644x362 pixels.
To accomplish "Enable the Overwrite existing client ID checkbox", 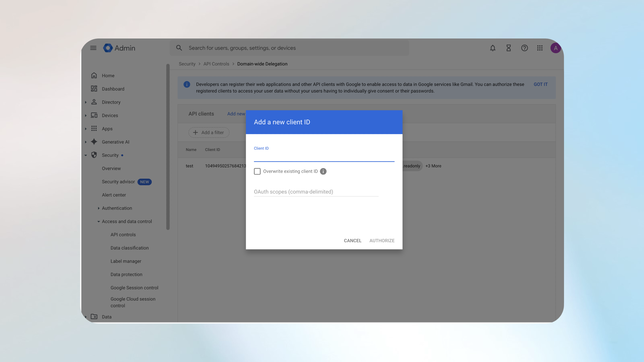I will [257, 171].
